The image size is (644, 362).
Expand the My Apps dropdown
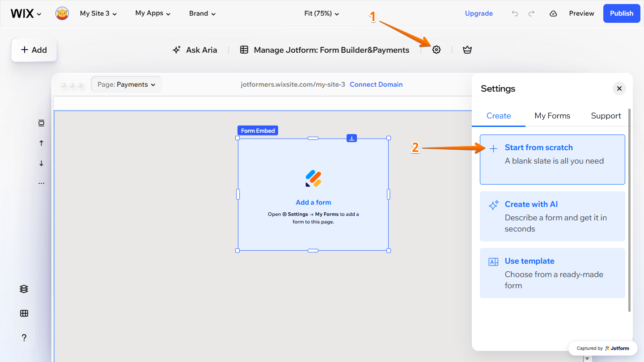[153, 13]
